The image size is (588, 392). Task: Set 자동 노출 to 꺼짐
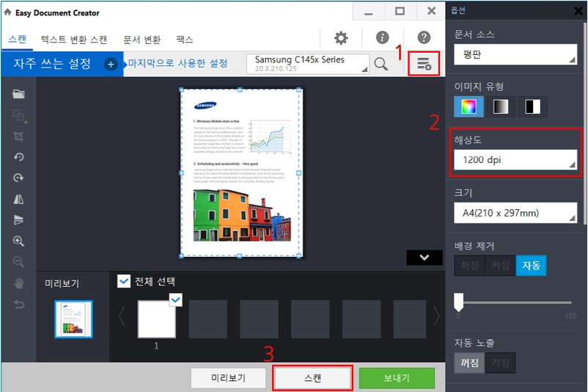469,363
